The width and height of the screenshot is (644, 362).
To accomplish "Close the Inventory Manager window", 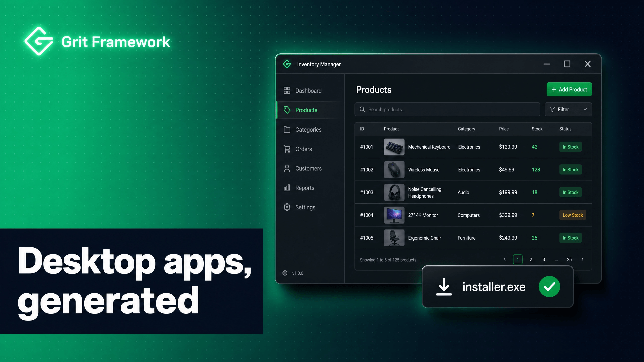I will tap(587, 64).
